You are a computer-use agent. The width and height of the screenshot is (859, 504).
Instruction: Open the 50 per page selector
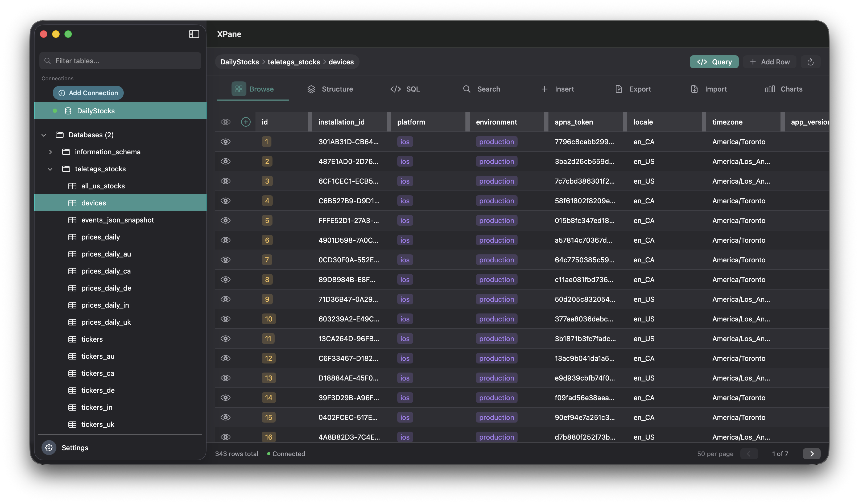715,453
